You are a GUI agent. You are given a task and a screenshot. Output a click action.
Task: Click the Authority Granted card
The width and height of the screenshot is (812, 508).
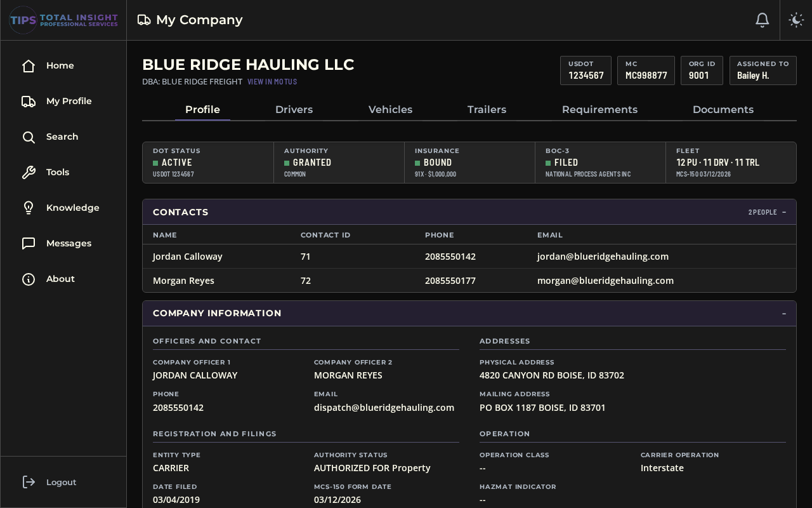click(339, 163)
